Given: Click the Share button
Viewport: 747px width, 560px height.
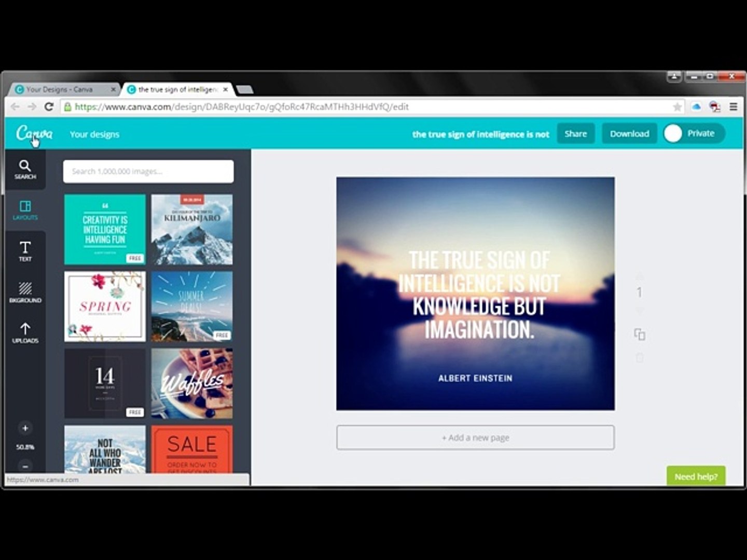Looking at the screenshot, I should click(x=575, y=133).
